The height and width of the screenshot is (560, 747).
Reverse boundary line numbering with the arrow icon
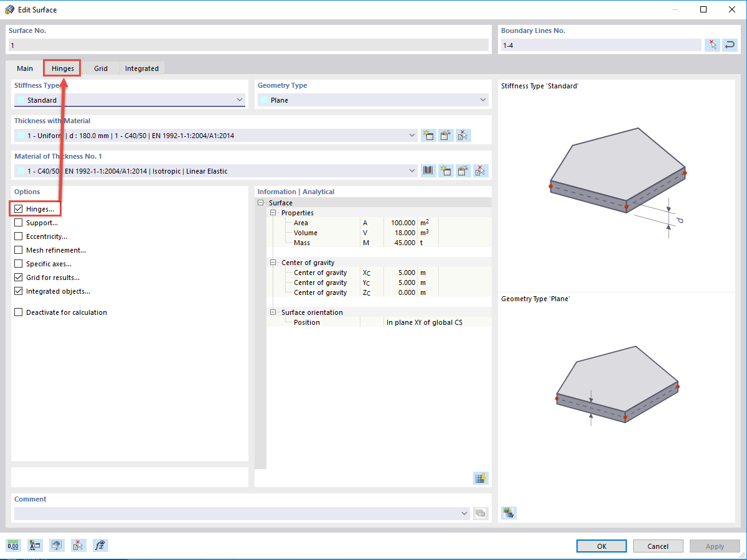click(x=730, y=44)
